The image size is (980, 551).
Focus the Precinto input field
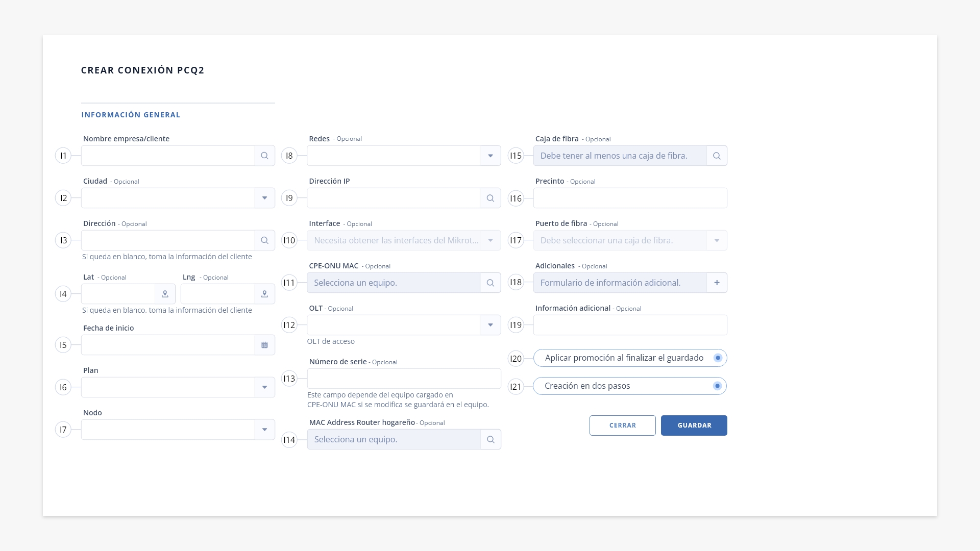point(630,198)
